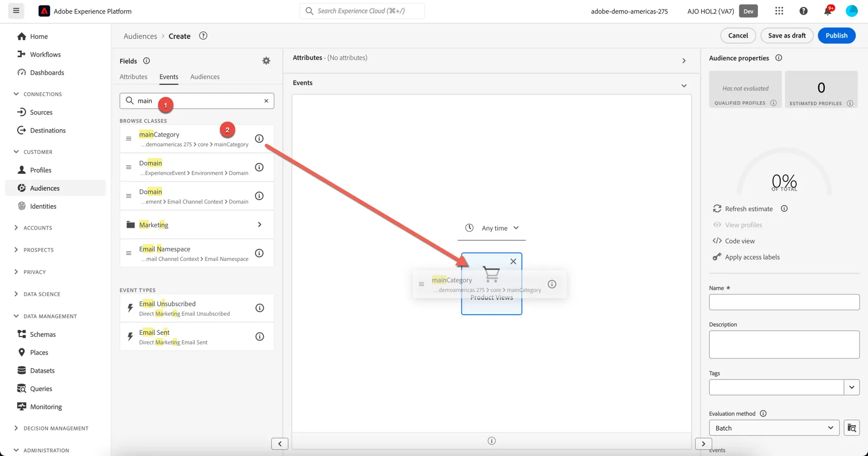Grab the mainCategory drag handle
The image size is (868, 456).
pos(129,138)
